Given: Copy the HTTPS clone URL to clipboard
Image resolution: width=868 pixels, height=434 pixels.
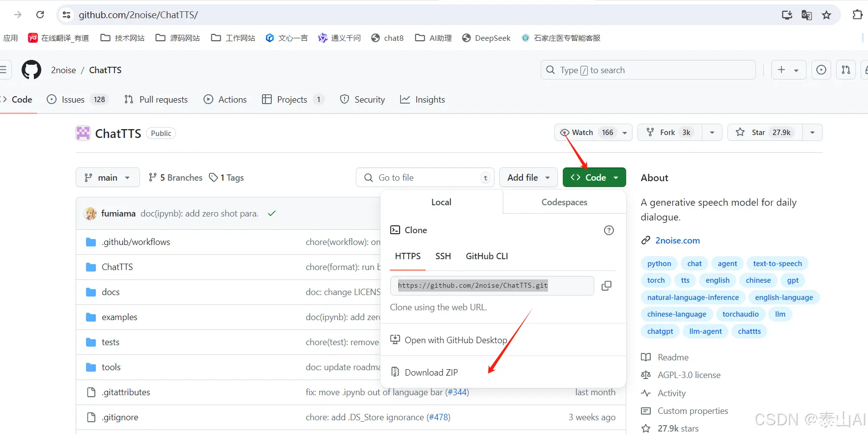Looking at the screenshot, I should [607, 286].
